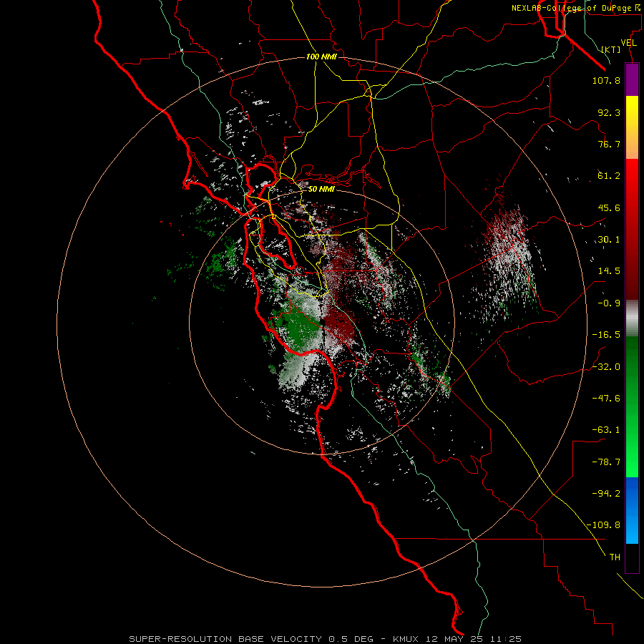Click the 107.8 velocity scale value
The width and height of the screenshot is (644, 644).
point(606,80)
